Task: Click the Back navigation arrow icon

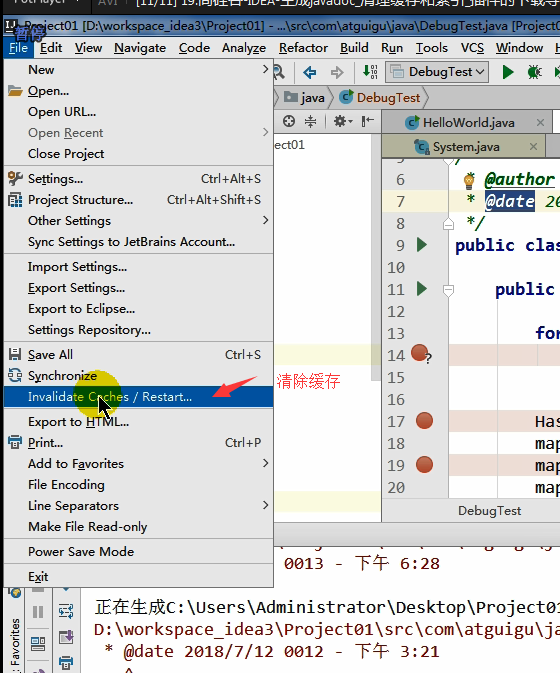Action: pos(309,72)
